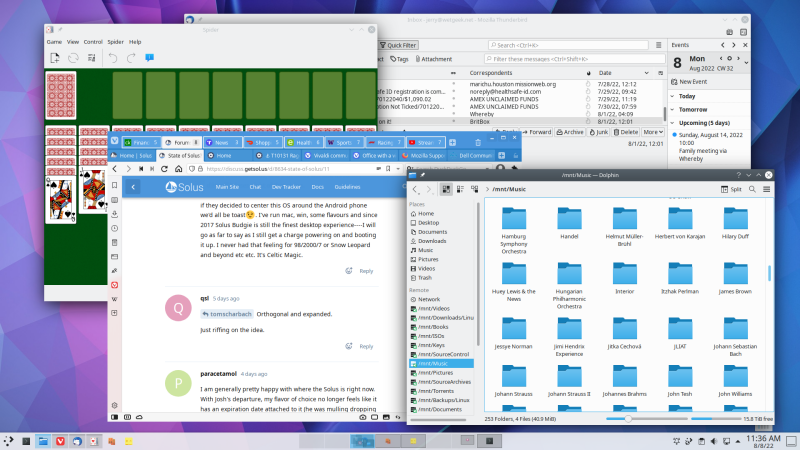Click New Event in the calendar pane
The height and width of the screenshot is (450, 800).
pos(692,81)
